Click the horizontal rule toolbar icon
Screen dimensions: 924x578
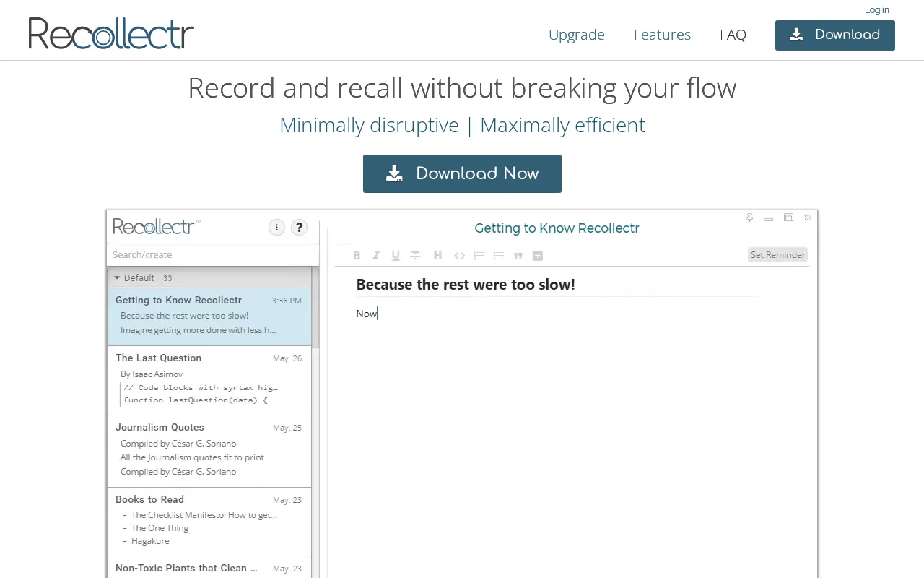pos(537,255)
